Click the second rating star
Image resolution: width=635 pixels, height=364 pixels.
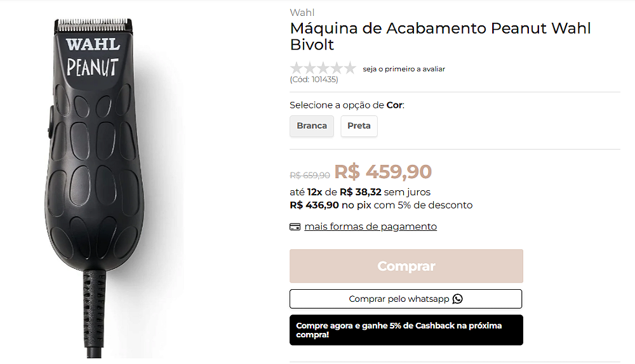[x=310, y=68]
